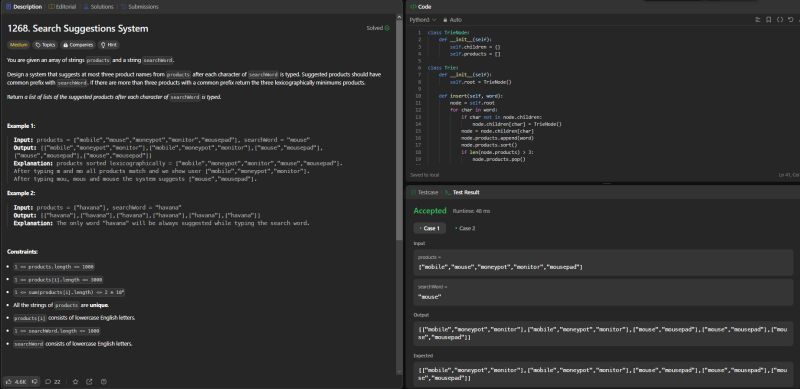Screen dimensions: 800x389
Task: Switch to the Editorial tab
Action: coord(62,7)
